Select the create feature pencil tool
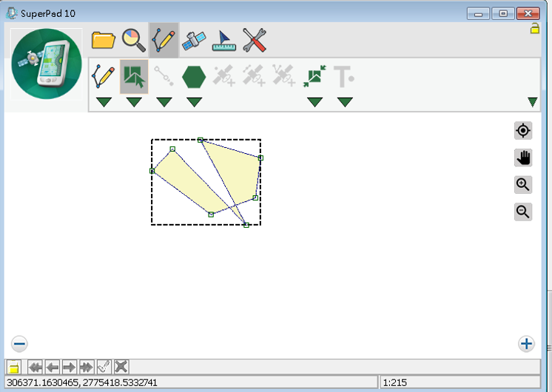The height and width of the screenshot is (392, 552). tap(104, 76)
